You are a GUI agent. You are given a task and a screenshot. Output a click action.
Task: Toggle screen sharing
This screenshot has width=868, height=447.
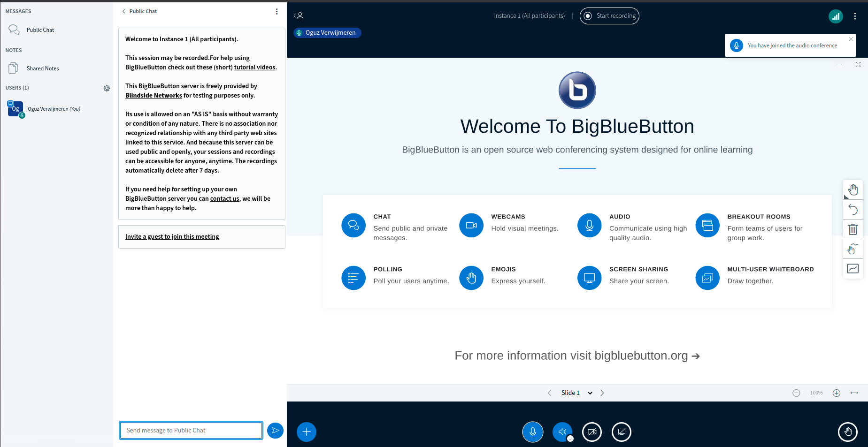(622, 432)
